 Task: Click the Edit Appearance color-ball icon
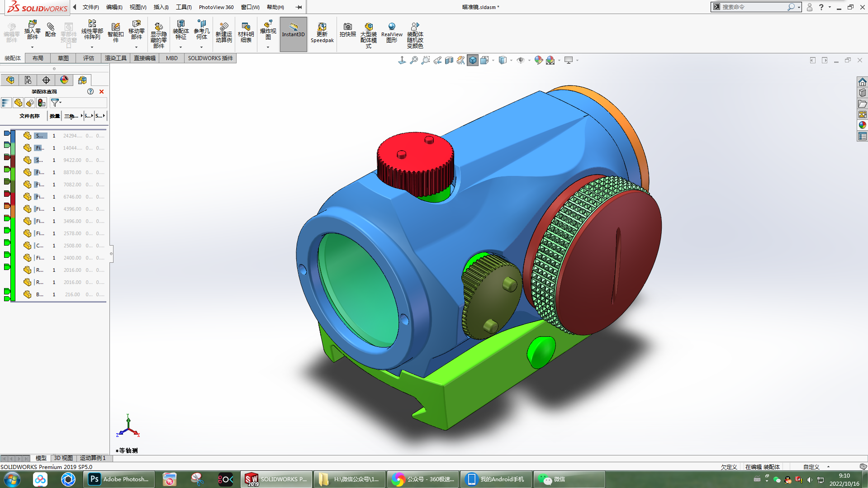pos(538,60)
